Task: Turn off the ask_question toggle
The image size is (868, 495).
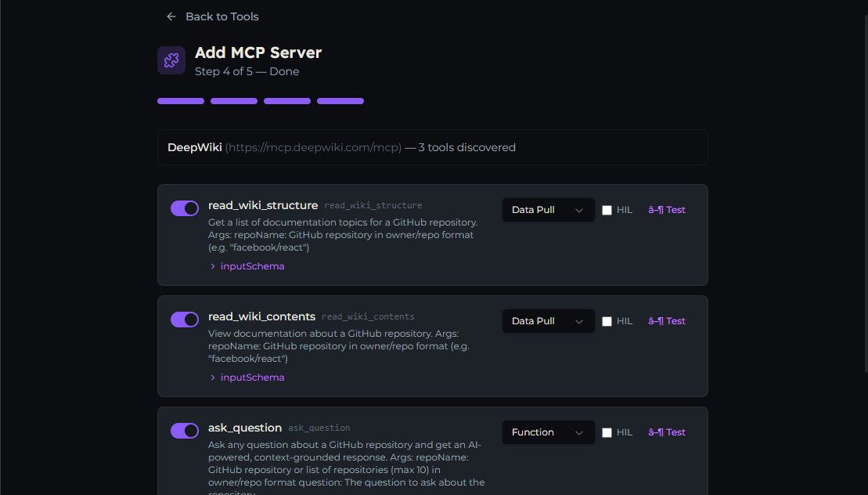Action: (x=185, y=431)
